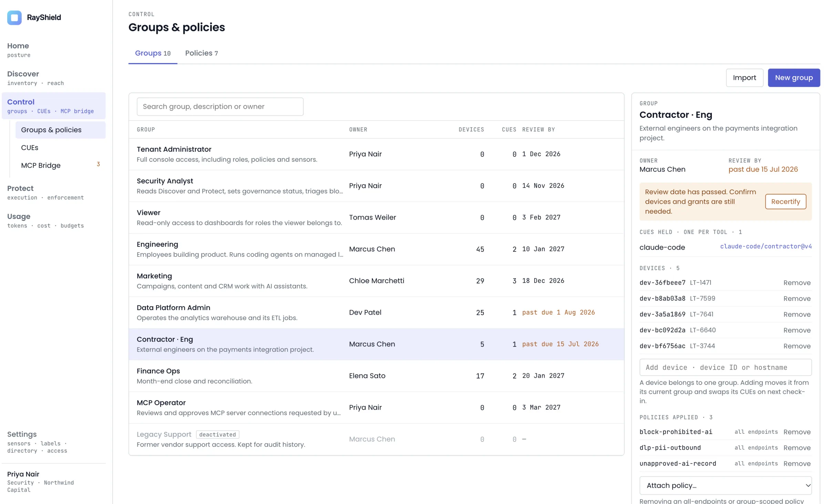Image resolution: width=827 pixels, height=504 pixels.
Task: Select the Engineering group row
Action: 376,249
